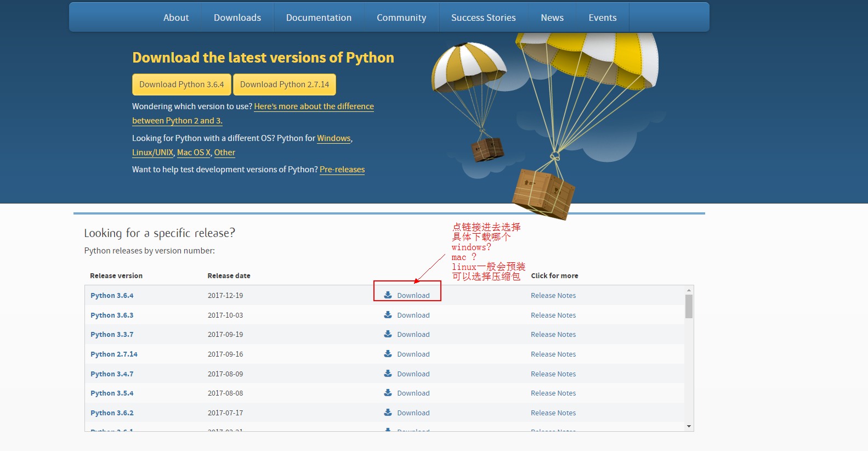Open the Python 3.4.7 release link
Image resolution: width=868 pixels, height=451 pixels.
click(x=112, y=374)
